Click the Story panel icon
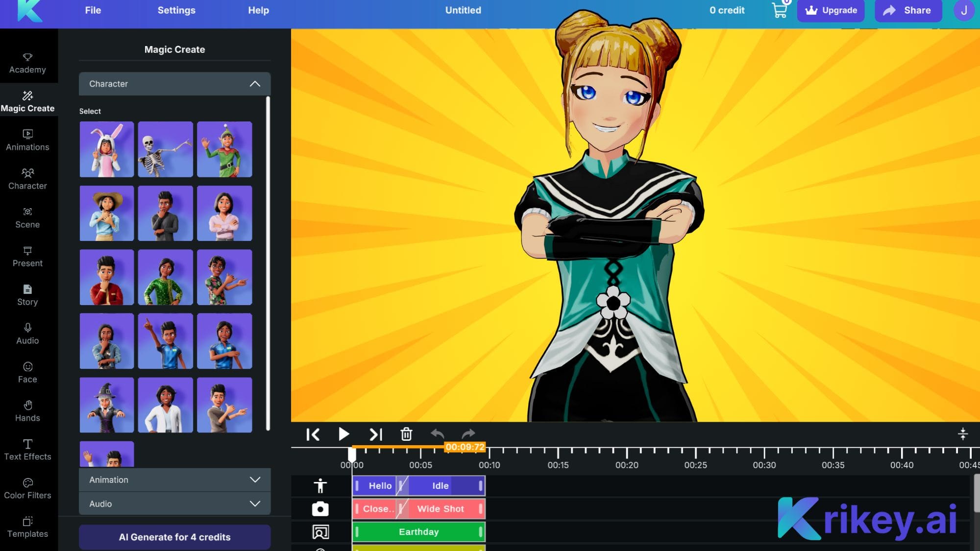The width and height of the screenshot is (980, 551). 27,295
